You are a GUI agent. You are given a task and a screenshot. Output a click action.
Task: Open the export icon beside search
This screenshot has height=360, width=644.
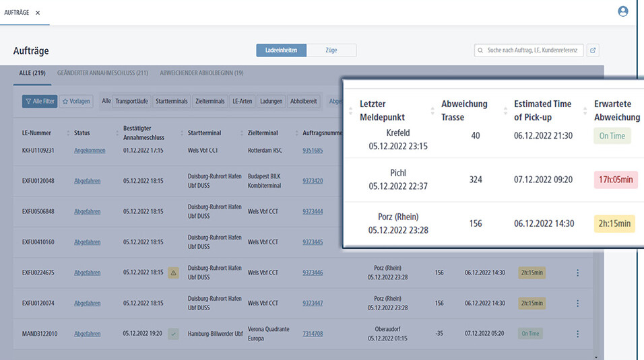[x=593, y=50]
